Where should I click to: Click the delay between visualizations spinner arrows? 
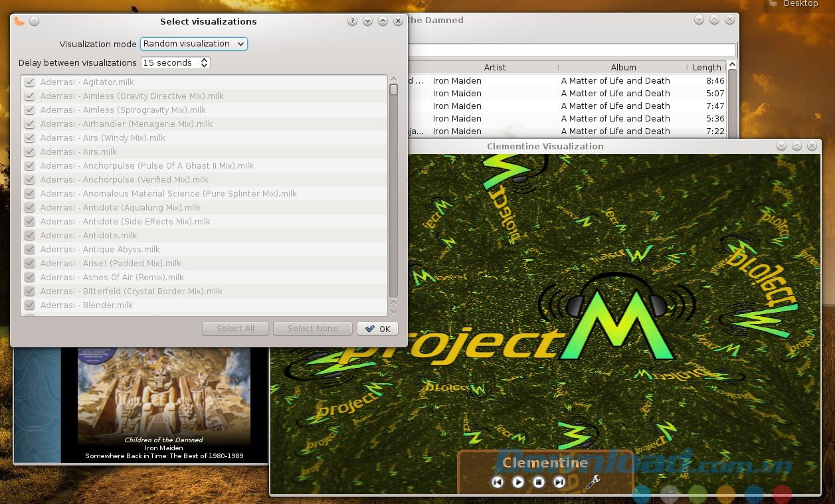tap(205, 63)
